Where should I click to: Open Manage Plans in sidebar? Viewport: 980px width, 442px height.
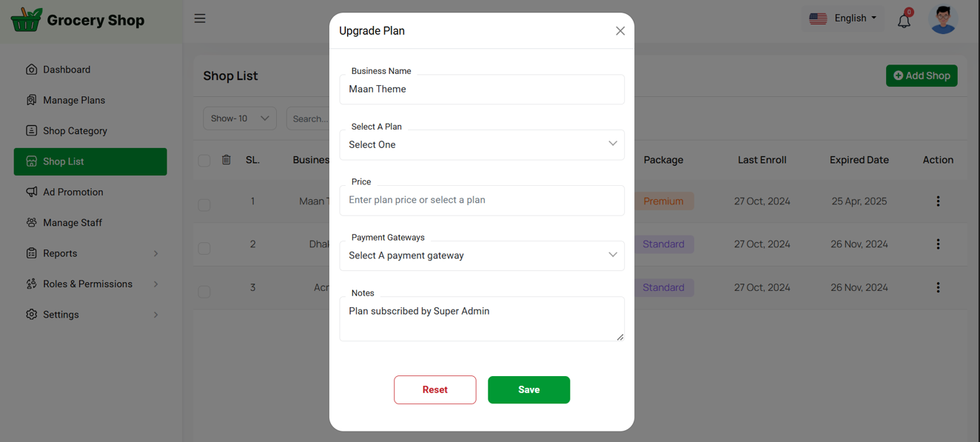pyautogui.click(x=74, y=100)
